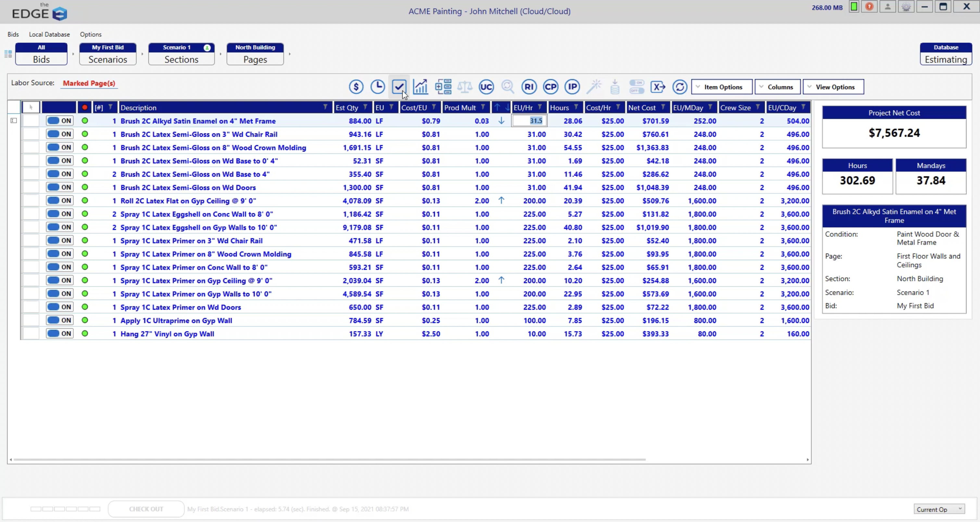
Task: Click the grouped list tree icon
Action: [x=443, y=87]
